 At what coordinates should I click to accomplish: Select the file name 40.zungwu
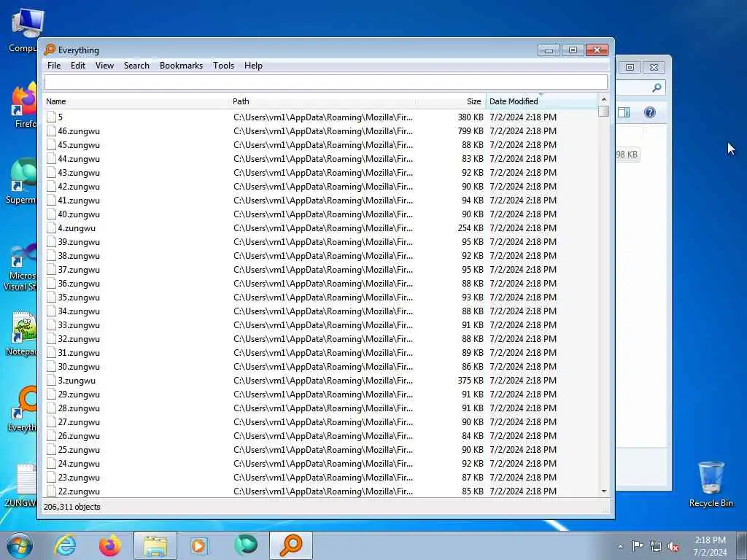[x=79, y=214]
